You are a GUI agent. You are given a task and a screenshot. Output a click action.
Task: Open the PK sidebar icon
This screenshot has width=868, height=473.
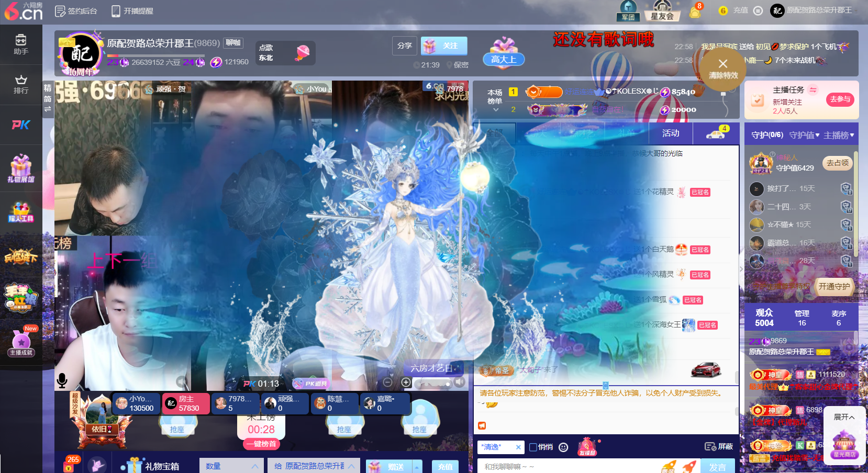point(21,125)
